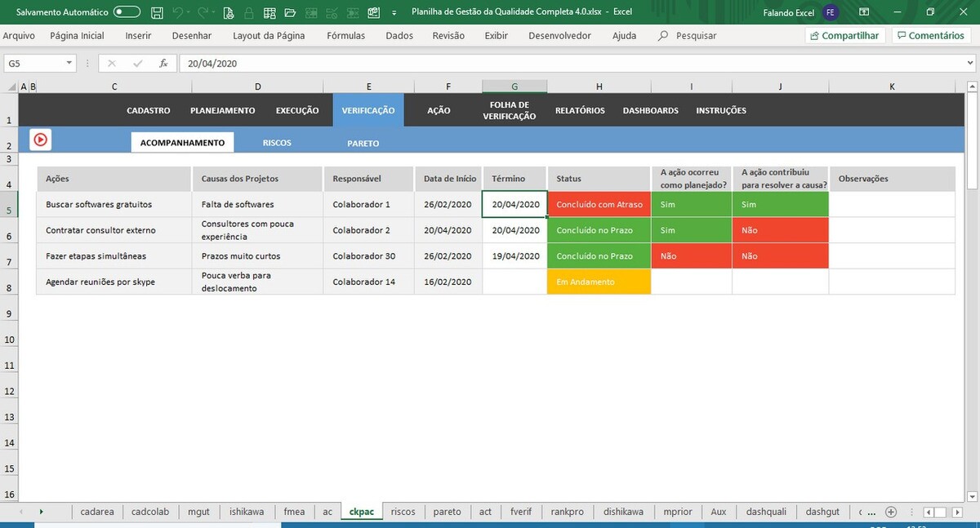Viewport: 980px width, 528px height.
Task: Open the Customize Quick Access Toolbar dropdown
Action: coord(394,12)
